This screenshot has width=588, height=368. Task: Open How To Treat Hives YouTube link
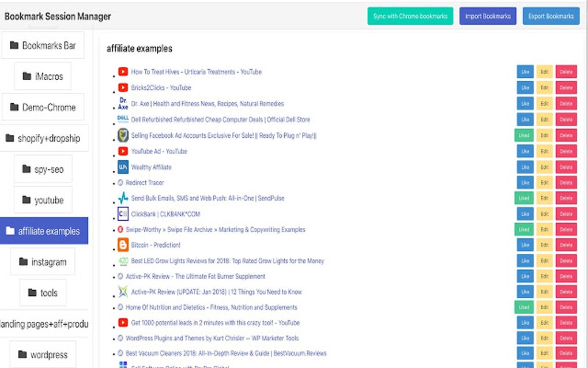[196, 72]
